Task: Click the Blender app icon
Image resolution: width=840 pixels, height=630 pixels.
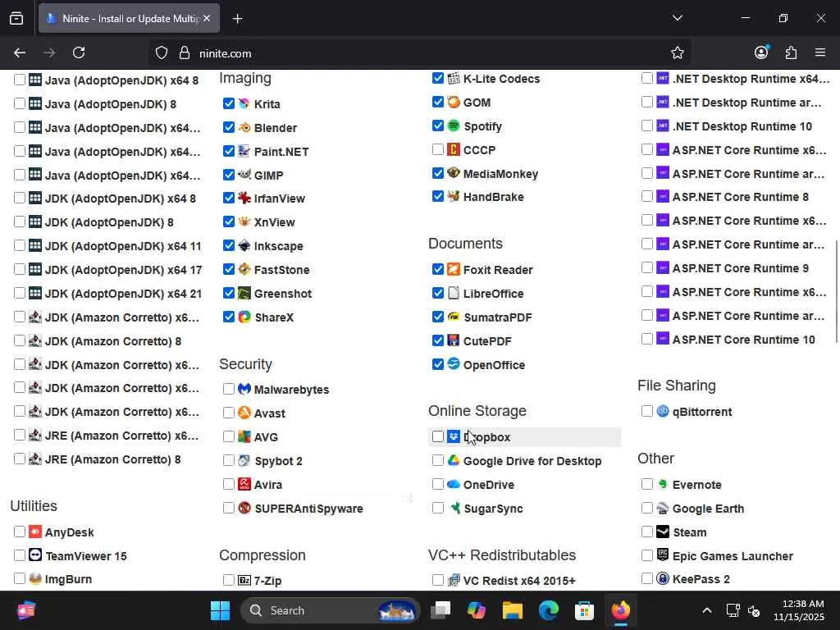Action: (x=244, y=127)
